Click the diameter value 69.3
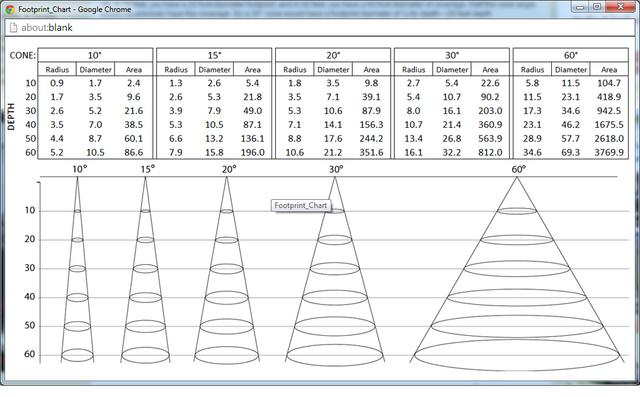 pos(571,153)
